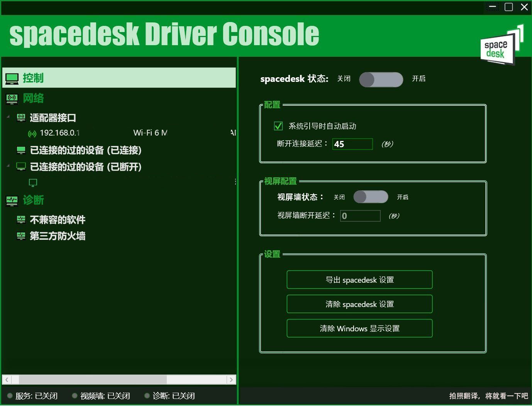Click the 诊断 diagnostics icon
Viewport: 532px width, 407px height.
[12, 200]
